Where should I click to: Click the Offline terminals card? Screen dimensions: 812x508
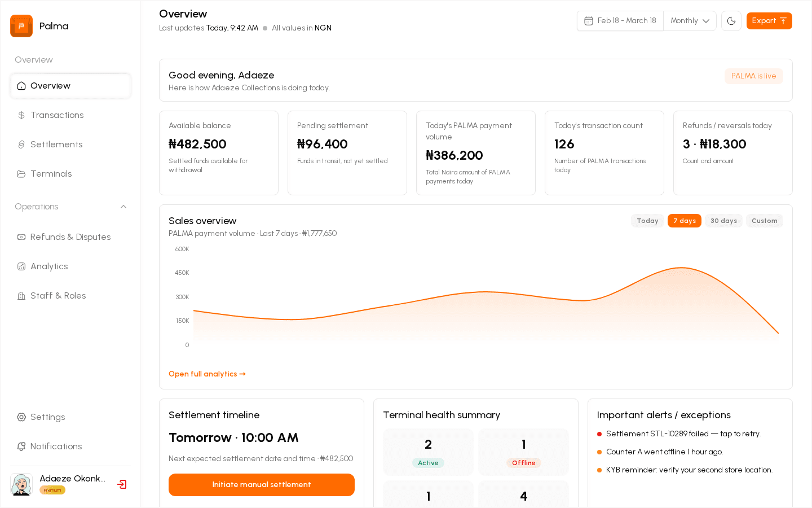pos(523,452)
